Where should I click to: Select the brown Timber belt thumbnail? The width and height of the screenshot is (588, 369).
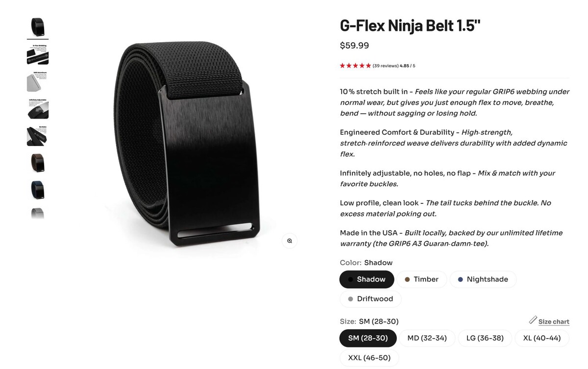coord(38,163)
